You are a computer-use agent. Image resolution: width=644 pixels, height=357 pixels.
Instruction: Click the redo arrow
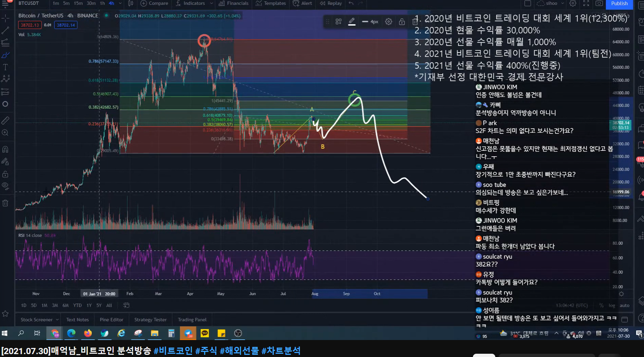(x=360, y=3)
